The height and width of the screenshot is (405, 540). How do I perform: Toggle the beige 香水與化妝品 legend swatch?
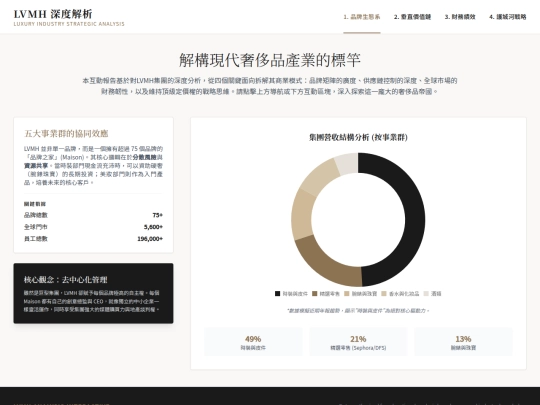pos(384,293)
